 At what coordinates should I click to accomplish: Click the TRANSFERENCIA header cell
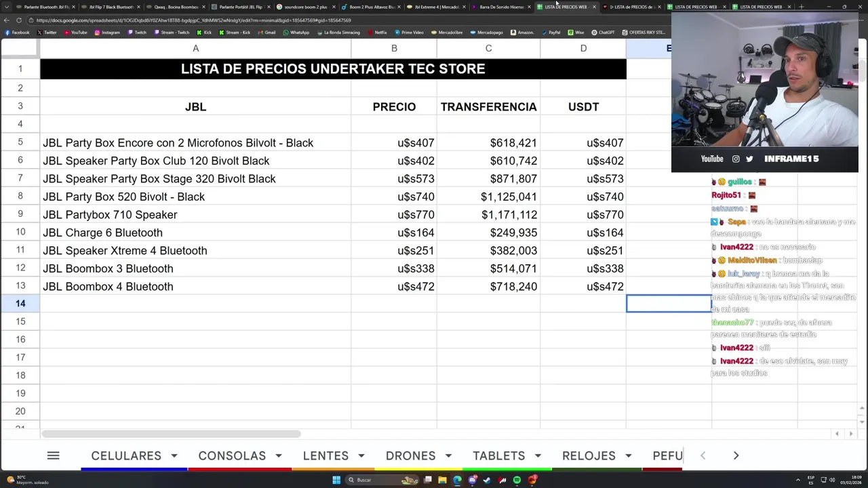(x=488, y=106)
